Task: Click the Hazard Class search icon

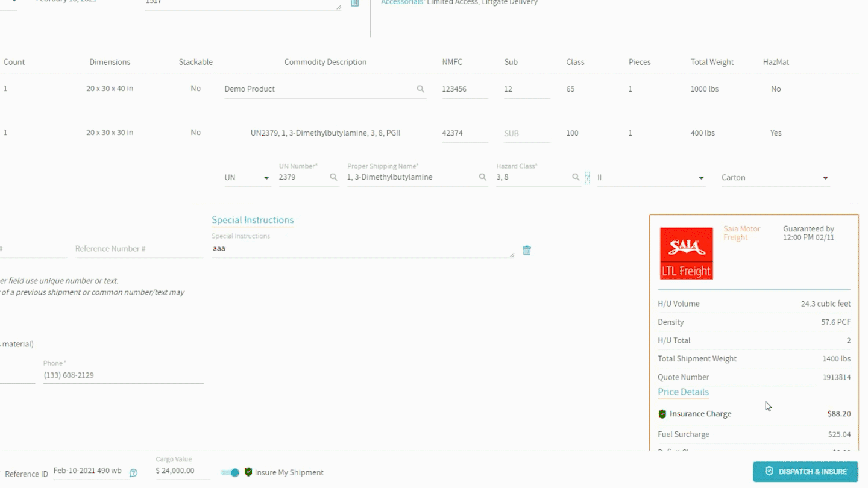Action: 576,177
